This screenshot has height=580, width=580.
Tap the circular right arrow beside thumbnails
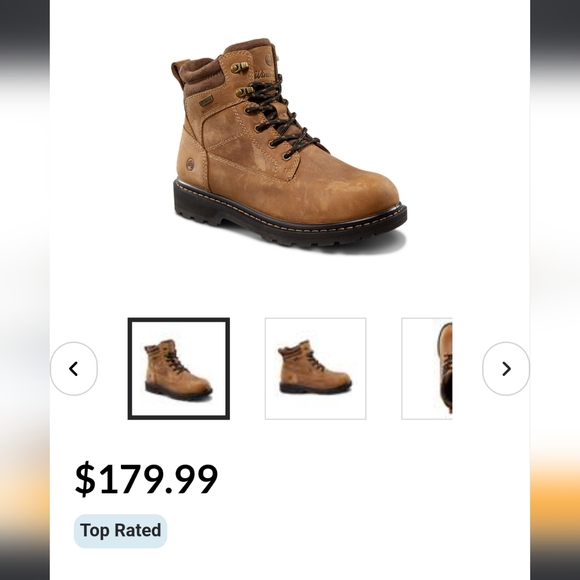click(x=506, y=369)
